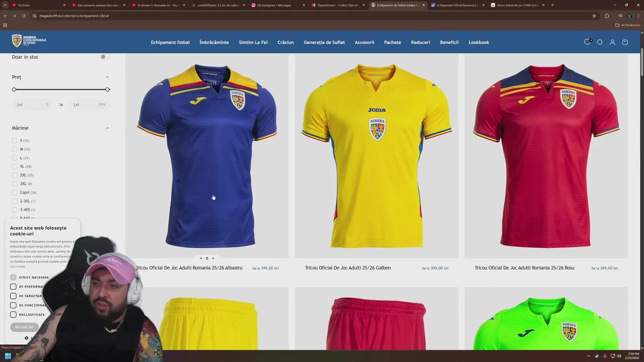The width and height of the screenshot is (644, 362).
Task: Enable De Targetare cookies checkbox
Action: [13, 296]
